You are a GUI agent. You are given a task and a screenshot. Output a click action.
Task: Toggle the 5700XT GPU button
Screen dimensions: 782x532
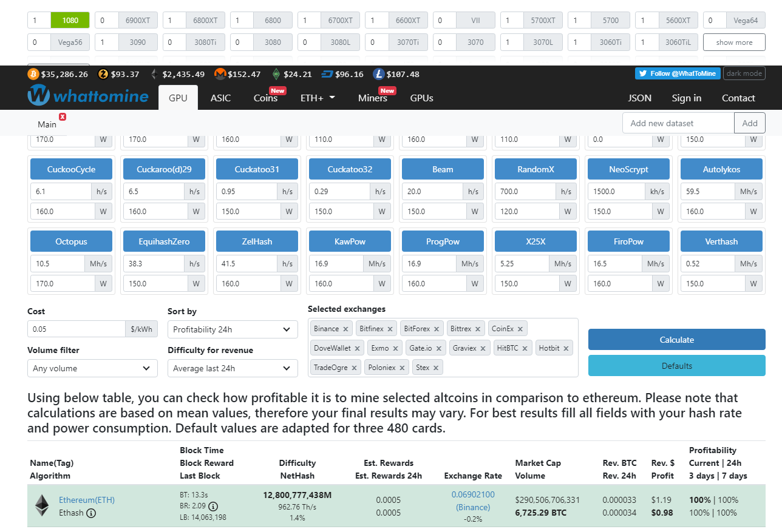pyautogui.click(x=543, y=20)
